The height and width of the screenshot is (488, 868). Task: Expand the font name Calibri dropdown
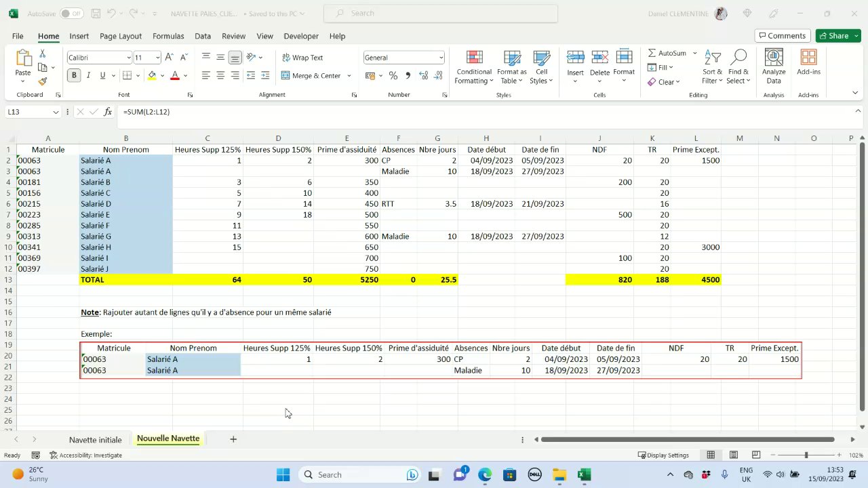point(128,58)
